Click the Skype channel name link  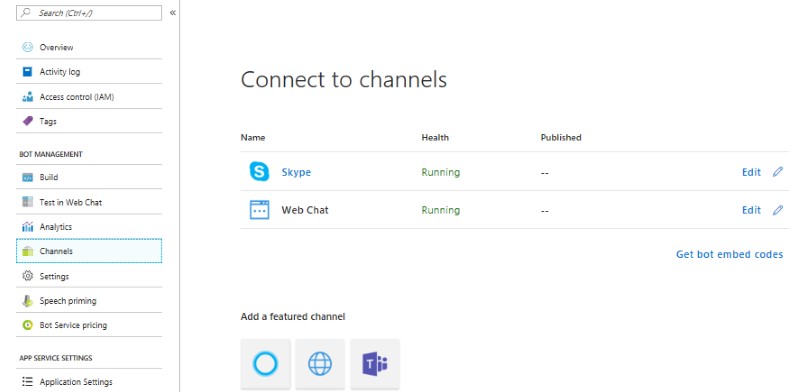[296, 172]
